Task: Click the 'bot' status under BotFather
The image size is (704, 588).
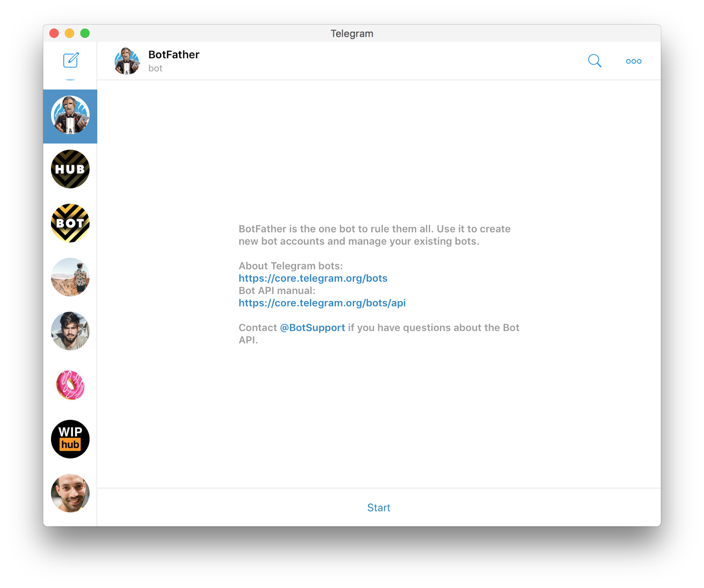Action: pos(155,68)
